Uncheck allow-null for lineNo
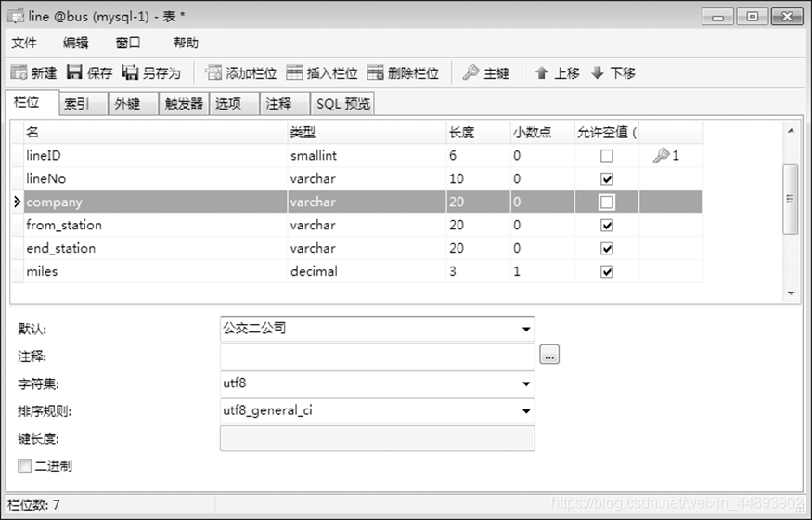Viewport: 812px width, 520px height. [606, 179]
